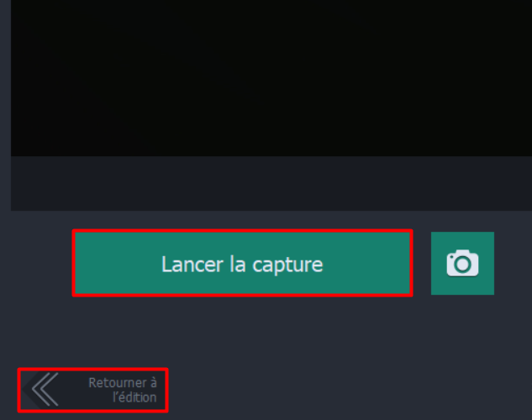Open the editor via the bottom-left back button

92,390
